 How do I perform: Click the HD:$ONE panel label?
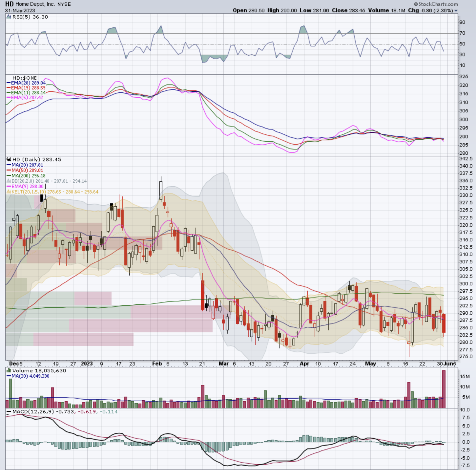coord(24,78)
